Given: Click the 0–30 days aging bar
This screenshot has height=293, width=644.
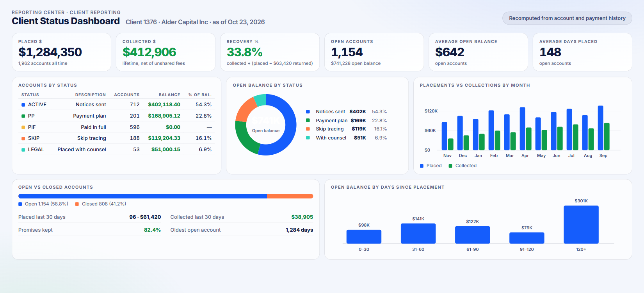Looking at the screenshot, I should (364, 237).
